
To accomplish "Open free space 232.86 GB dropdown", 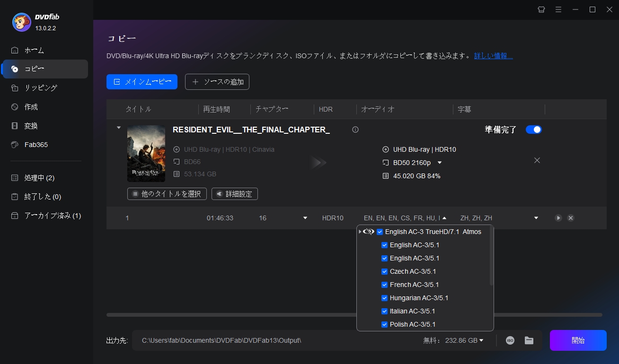I will 481,340.
